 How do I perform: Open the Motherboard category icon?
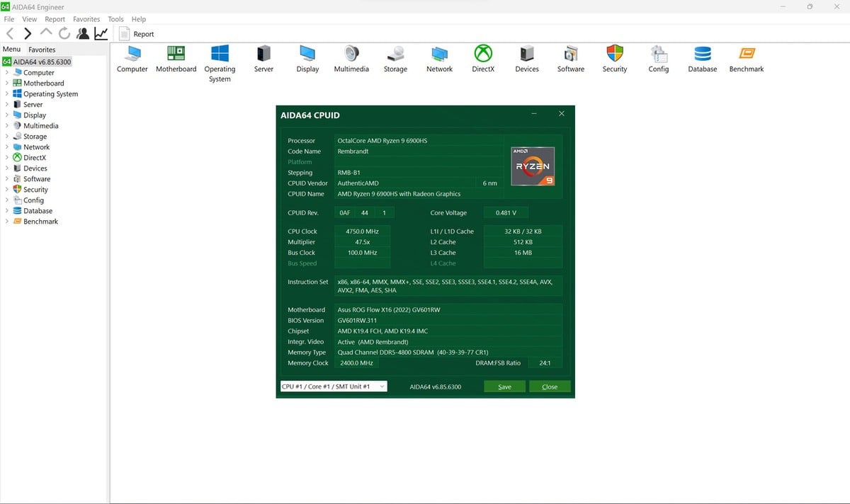coord(176,59)
